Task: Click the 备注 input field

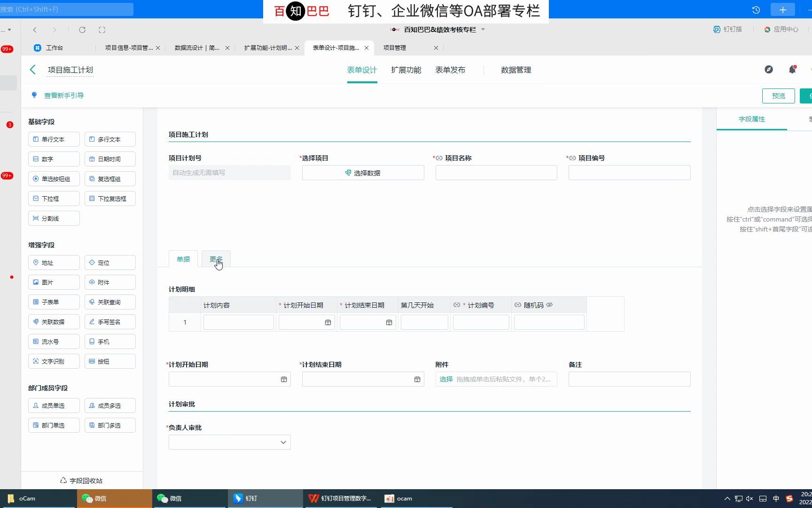Action: tap(629, 379)
